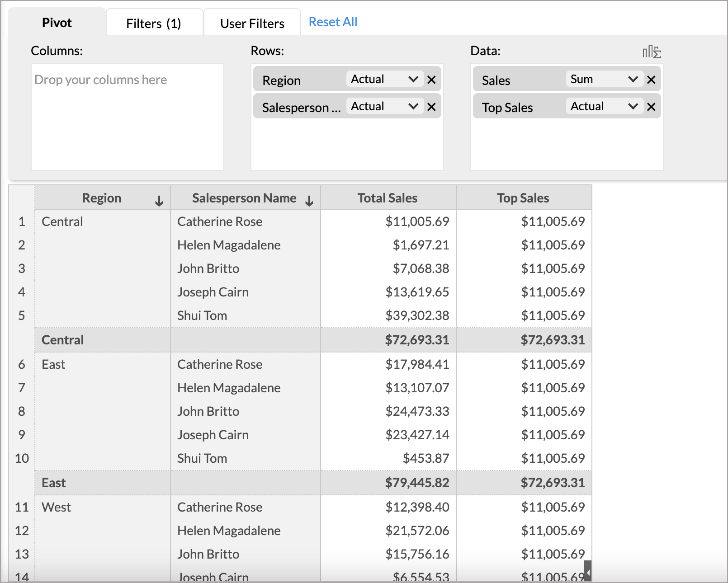Click the side panel collapse arrow
The image size is (728, 583).
pyautogui.click(x=588, y=571)
